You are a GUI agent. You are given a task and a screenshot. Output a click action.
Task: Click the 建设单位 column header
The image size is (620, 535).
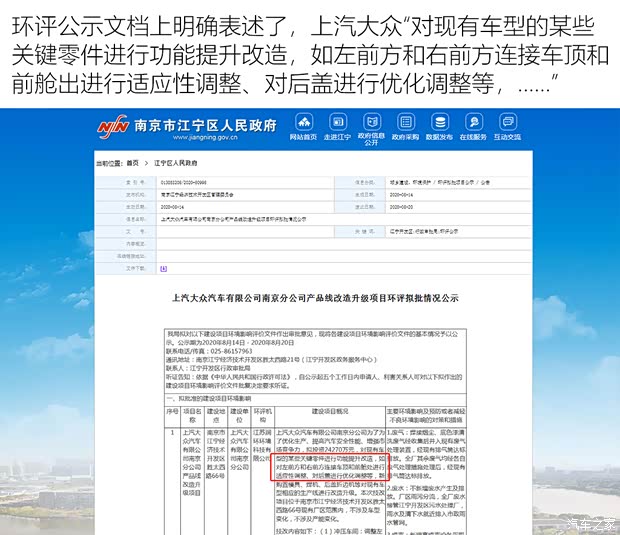click(239, 416)
